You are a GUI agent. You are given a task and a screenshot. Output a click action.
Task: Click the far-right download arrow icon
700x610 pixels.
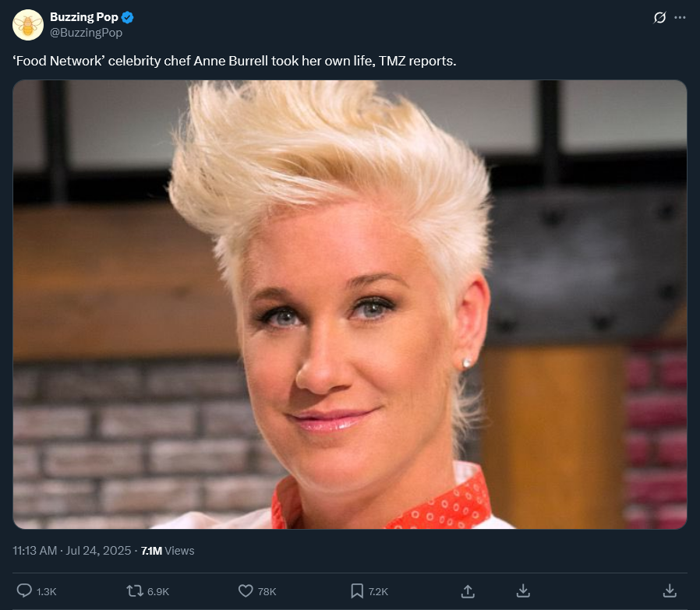pos(670,591)
